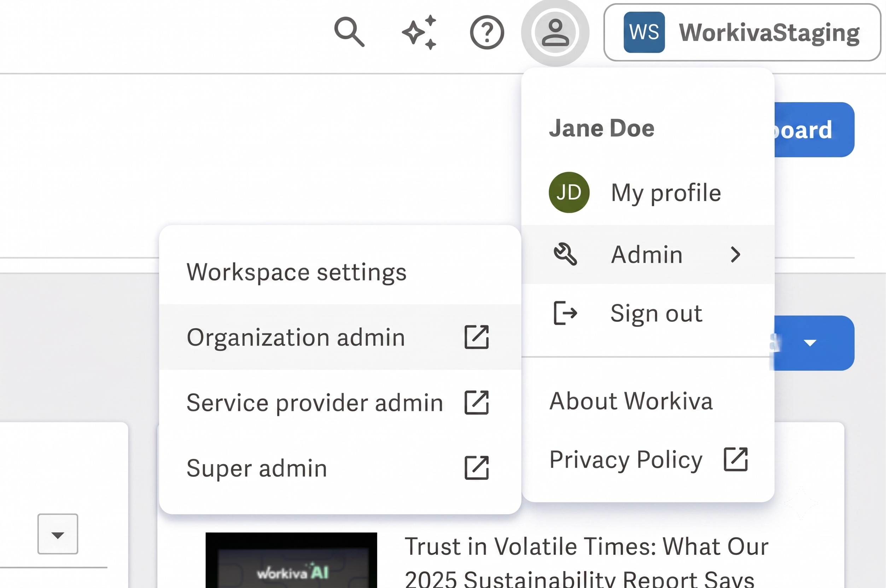
Task: Open the help question mark icon
Action: [487, 32]
